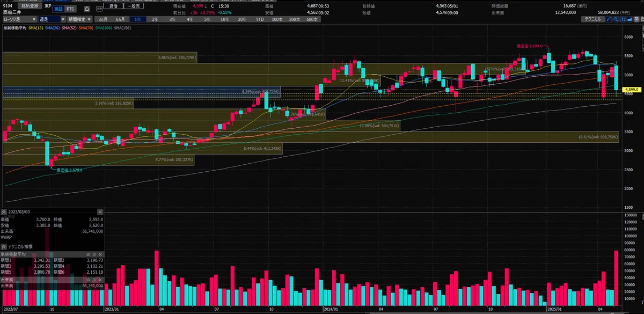Collapse the テクニカル指標 section
Screen dimensions: 644x314
click(4, 246)
